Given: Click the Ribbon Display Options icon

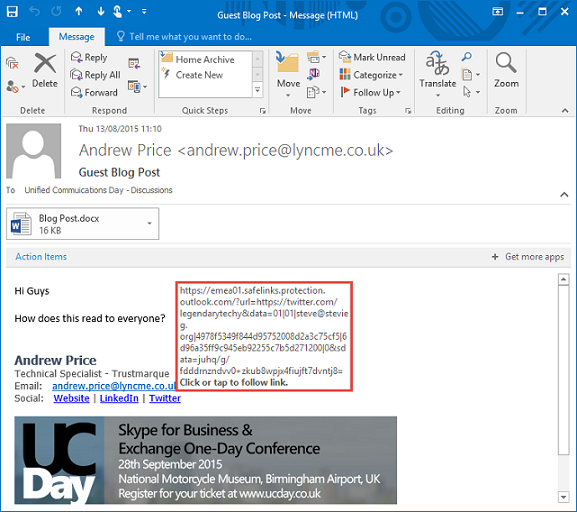Looking at the screenshot, I should point(498,12).
